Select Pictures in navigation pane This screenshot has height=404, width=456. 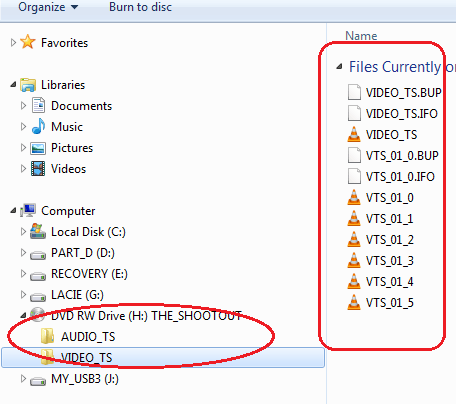click(72, 148)
